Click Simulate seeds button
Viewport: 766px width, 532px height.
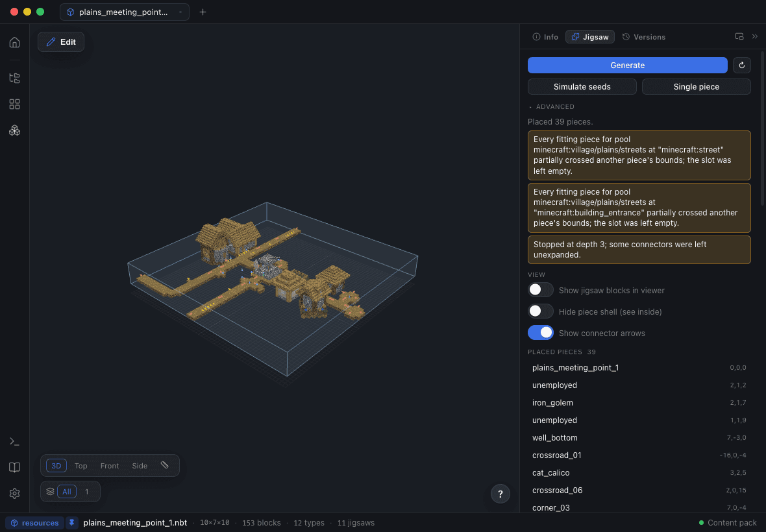point(582,86)
